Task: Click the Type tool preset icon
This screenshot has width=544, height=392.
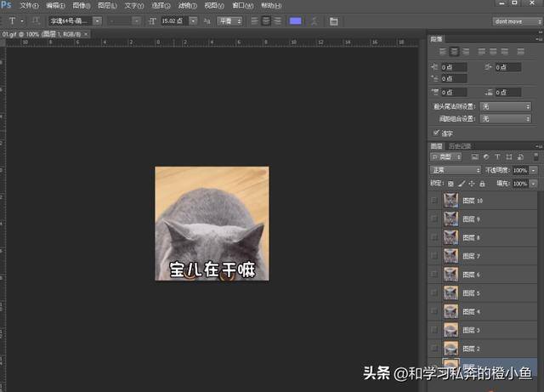Action: tap(12, 20)
